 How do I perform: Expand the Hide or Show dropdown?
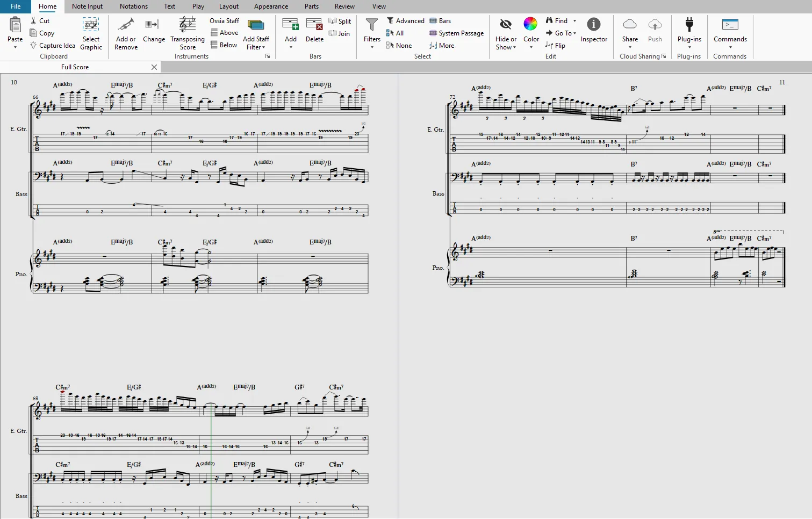515,47
